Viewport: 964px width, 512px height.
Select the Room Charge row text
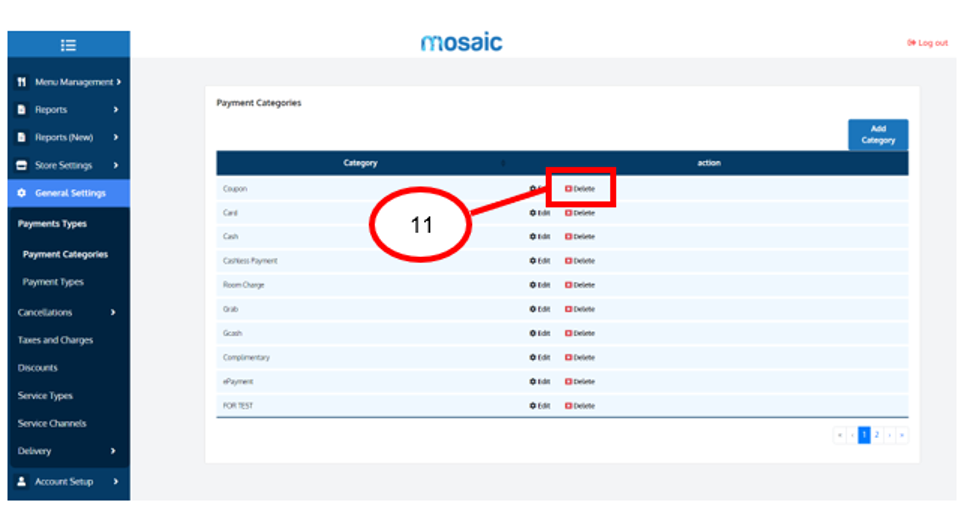click(243, 285)
